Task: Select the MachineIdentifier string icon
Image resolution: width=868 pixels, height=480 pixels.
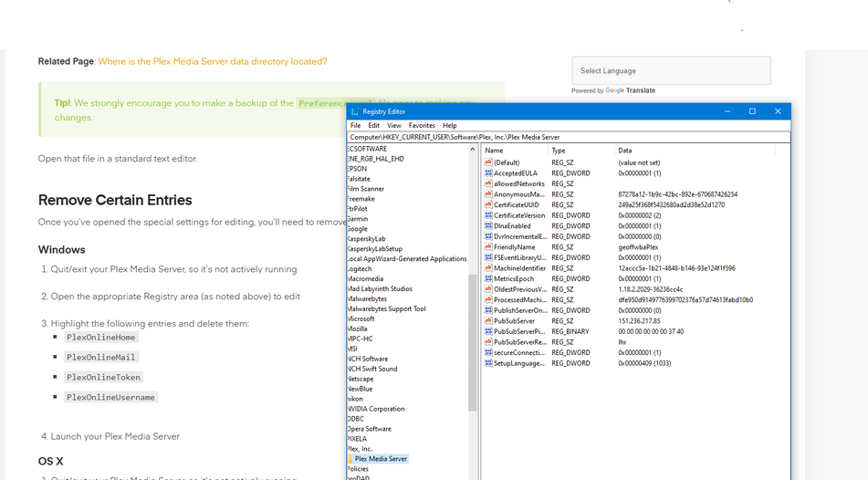Action: coord(488,268)
